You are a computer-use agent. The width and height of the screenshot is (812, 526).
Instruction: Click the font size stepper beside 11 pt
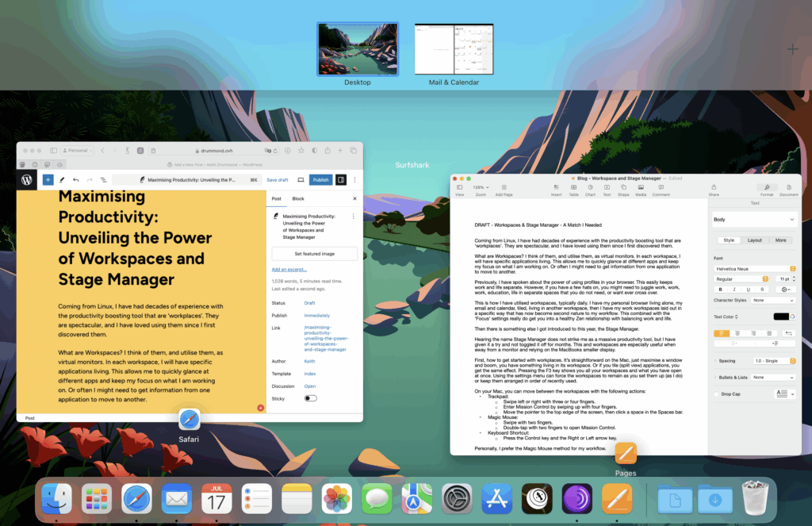(794, 278)
